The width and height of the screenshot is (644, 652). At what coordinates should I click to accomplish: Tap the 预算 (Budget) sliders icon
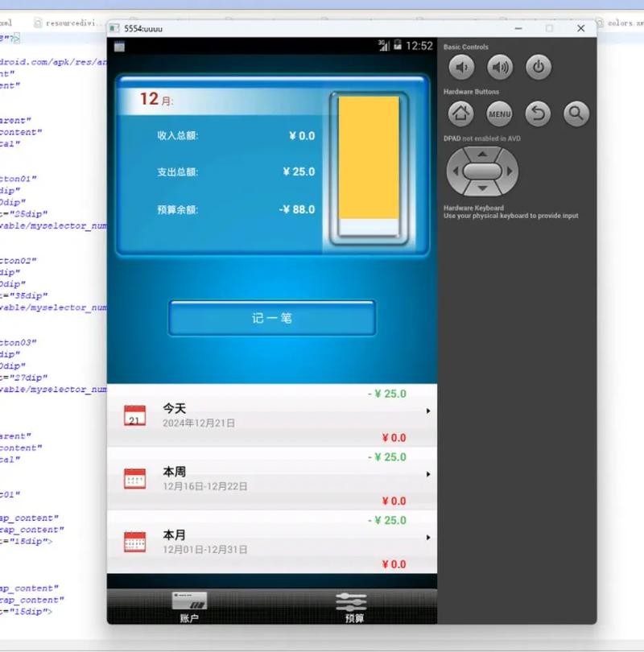coord(350,600)
